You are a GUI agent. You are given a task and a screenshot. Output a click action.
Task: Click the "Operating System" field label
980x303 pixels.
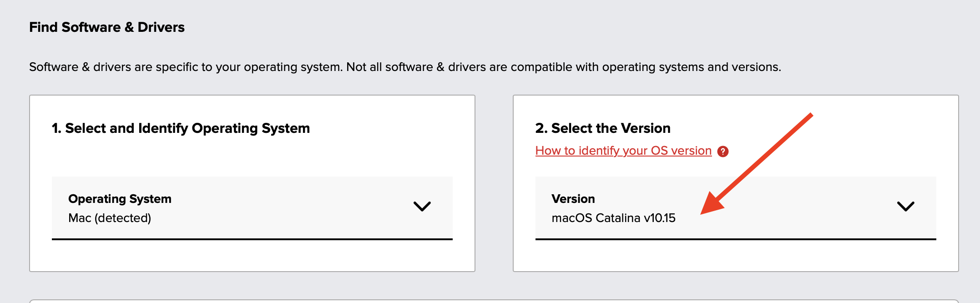pos(120,199)
